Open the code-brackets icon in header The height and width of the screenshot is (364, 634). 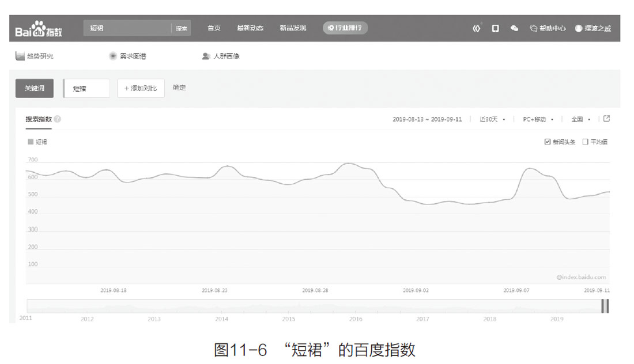(x=476, y=28)
